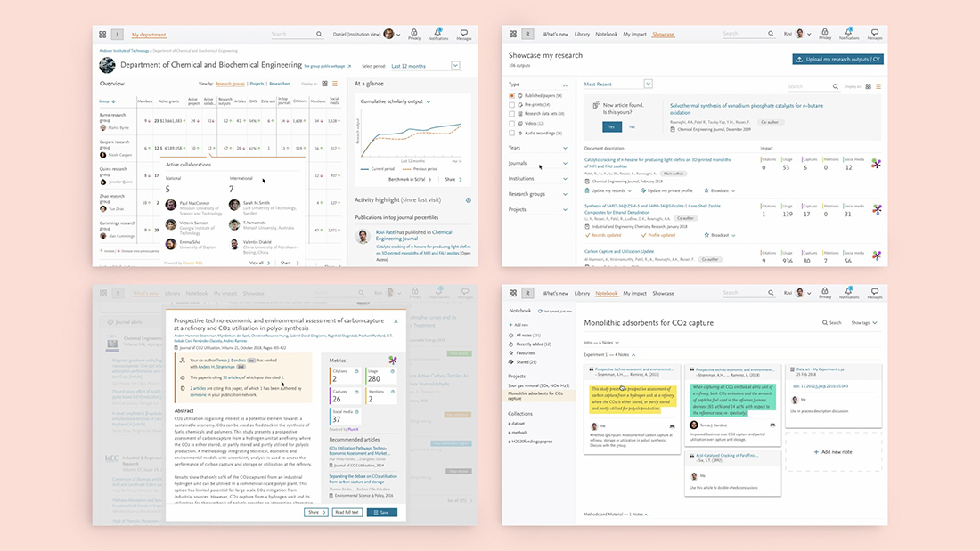Image resolution: width=980 pixels, height=551 pixels.
Task: Check Research data sets checkbox
Action: tap(512, 114)
